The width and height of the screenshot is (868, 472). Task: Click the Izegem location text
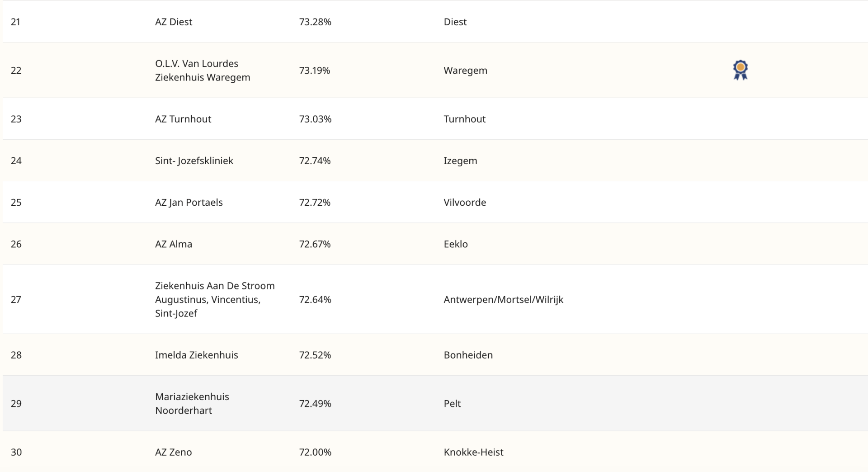pos(460,160)
